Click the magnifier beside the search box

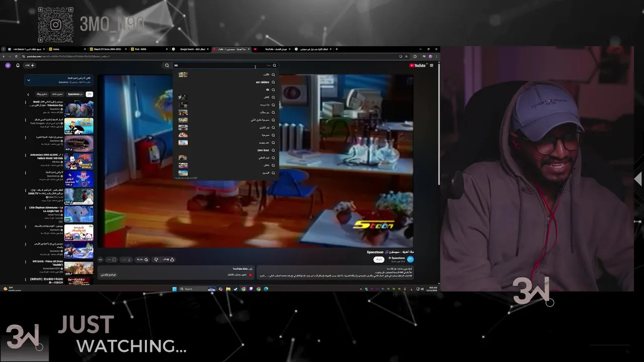(x=167, y=65)
